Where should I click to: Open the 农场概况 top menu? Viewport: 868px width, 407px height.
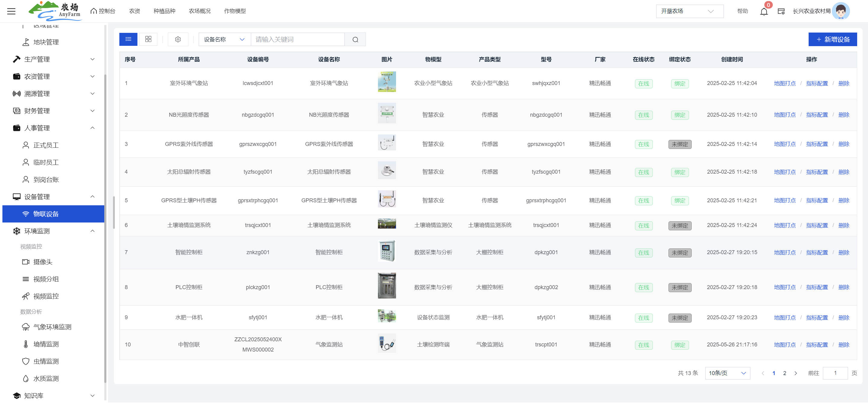click(x=200, y=11)
